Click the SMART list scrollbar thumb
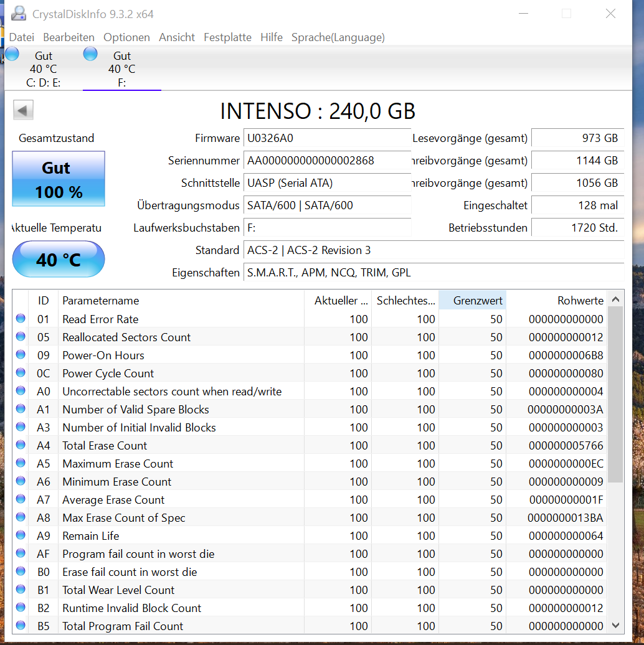This screenshot has height=645, width=644. pyautogui.click(x=615, y=395)
